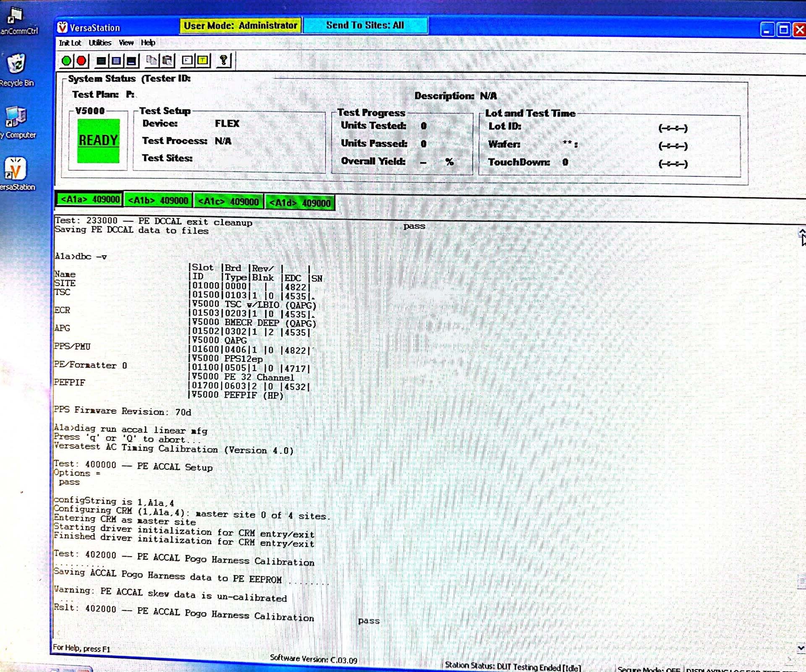Click the green READY status box

(98, 141)
